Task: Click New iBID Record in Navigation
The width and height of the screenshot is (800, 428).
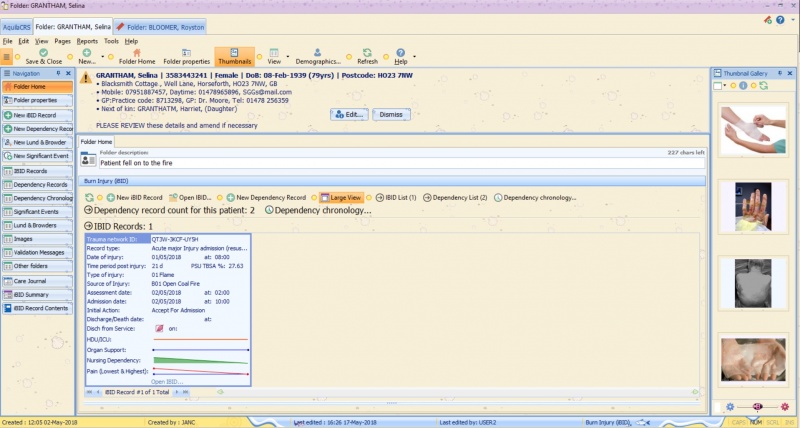Action: click(38, 115)
